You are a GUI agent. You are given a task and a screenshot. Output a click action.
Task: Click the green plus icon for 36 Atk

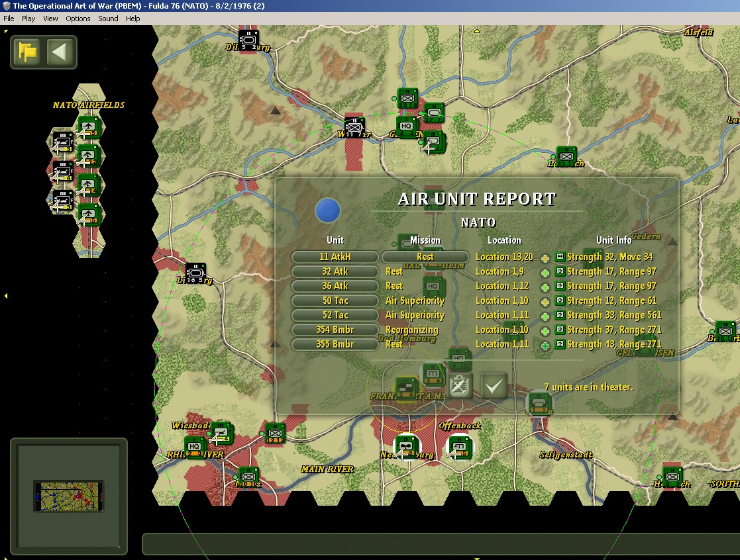click(x=545, y=287)
